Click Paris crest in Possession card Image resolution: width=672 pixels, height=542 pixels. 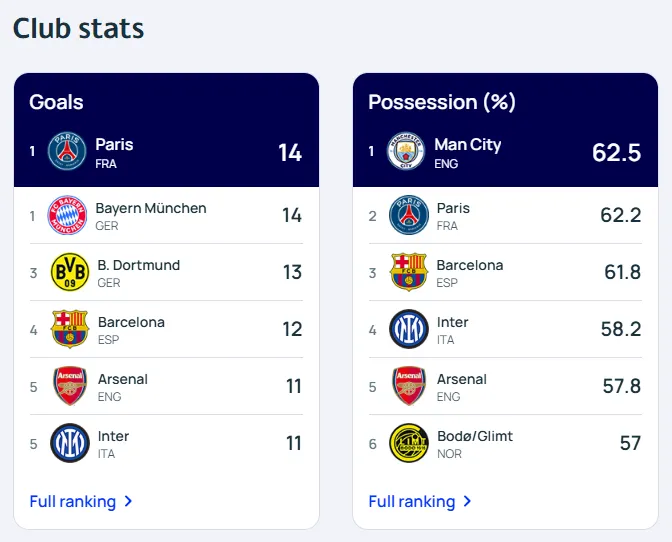coord(408,215)
